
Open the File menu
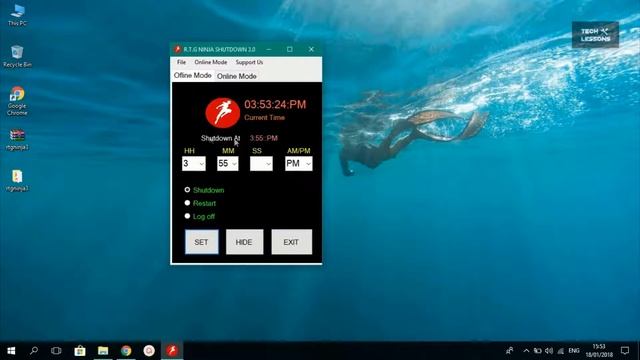tap(181, 62)
